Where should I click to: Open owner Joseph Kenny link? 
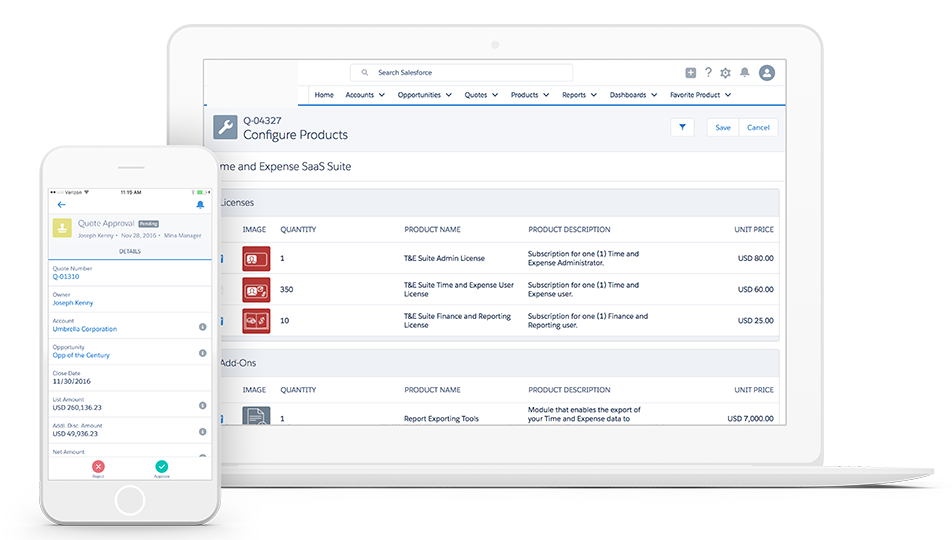pos(73,302)
